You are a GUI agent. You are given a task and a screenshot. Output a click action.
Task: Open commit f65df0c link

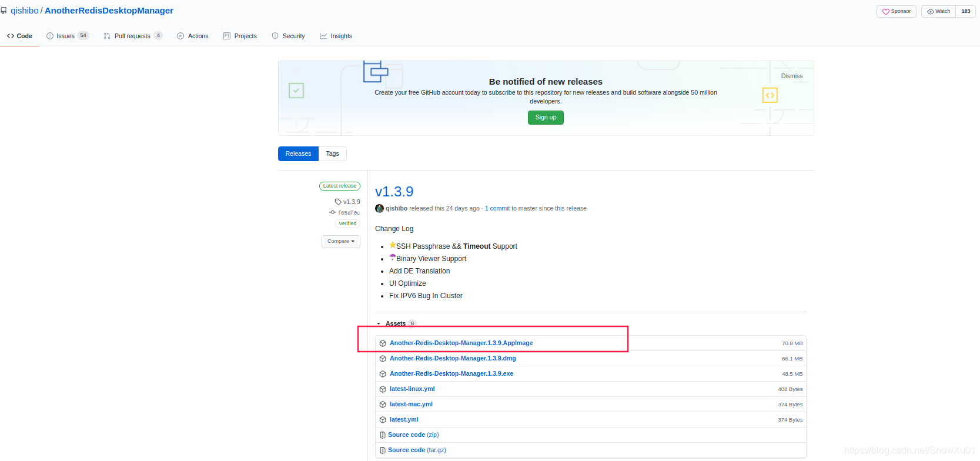(349, 213)
